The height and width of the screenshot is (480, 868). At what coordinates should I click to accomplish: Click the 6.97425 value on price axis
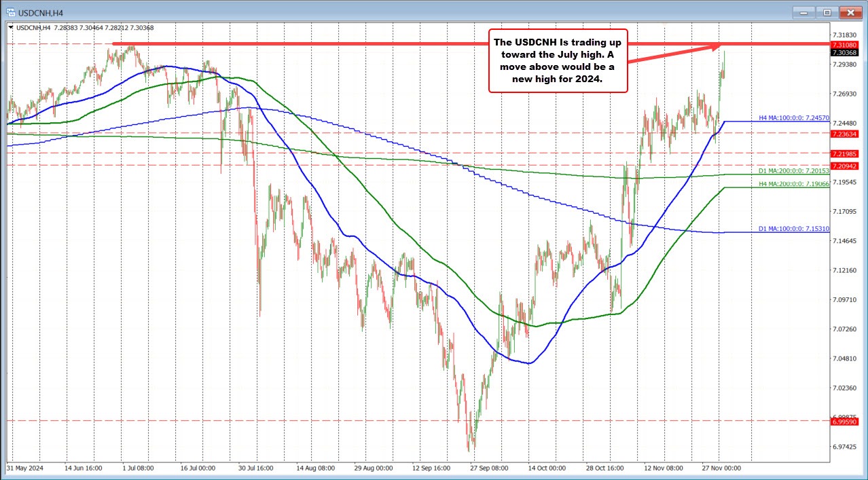(845, 447)
